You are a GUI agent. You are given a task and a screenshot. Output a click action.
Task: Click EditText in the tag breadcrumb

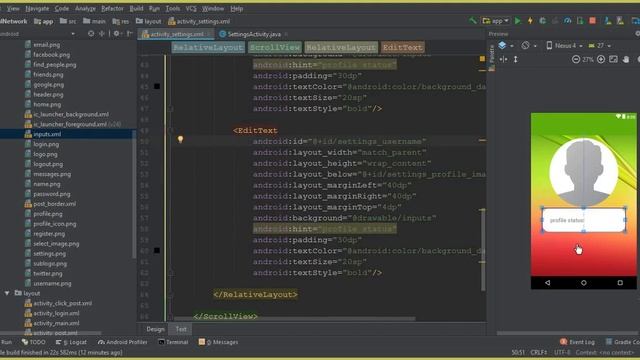click(x=402, y=47)
